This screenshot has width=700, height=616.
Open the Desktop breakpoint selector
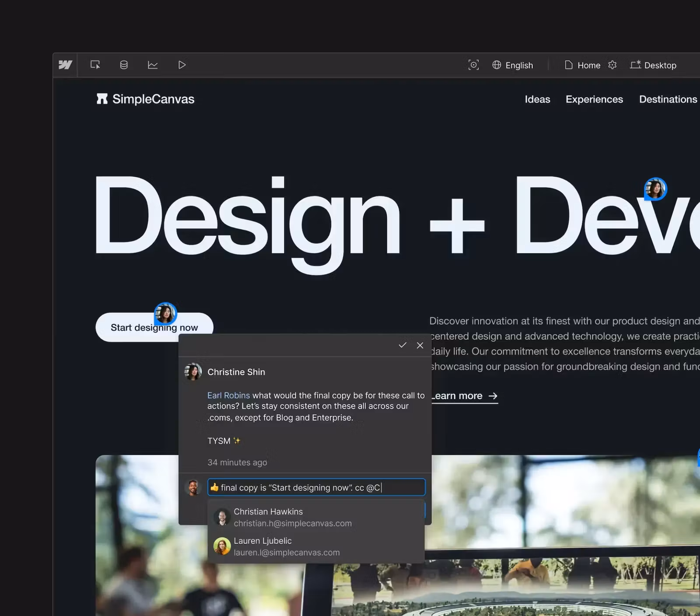click(x=653, y=65)
